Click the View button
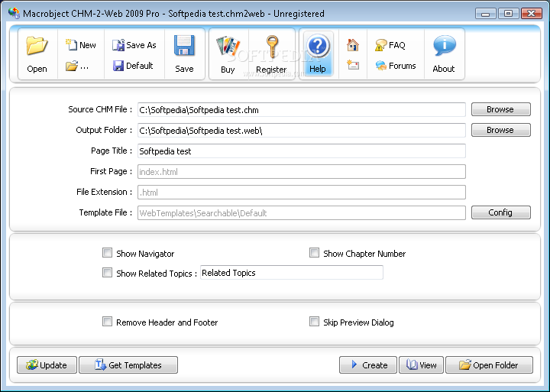The width and height of the screenshot is (550, 392). [x=421, y=365]
